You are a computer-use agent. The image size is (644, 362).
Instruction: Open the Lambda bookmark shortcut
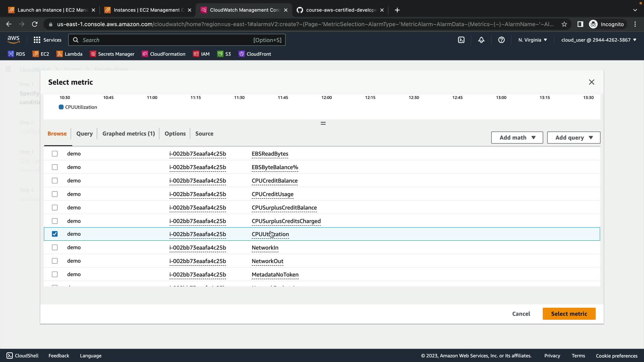[69, 54]
